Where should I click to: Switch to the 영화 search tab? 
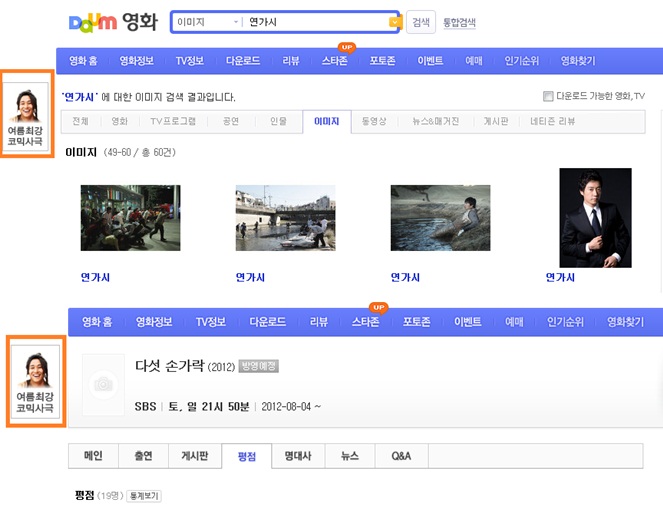(x=120, y=121)
